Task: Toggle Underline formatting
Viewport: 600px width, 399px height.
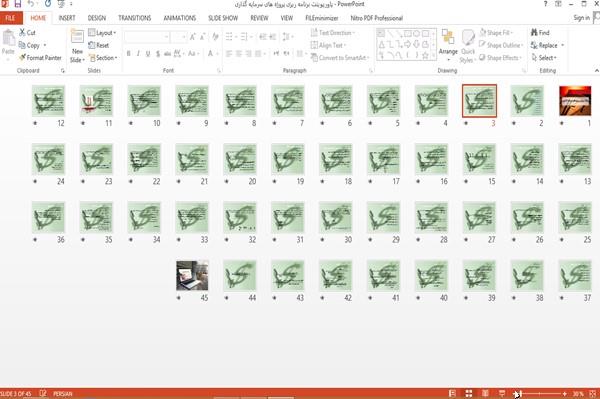Action: pyautogui.click(x=148, y=54)
